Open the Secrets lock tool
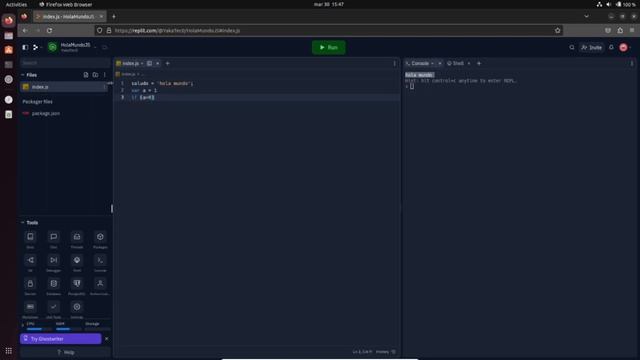640x360 pixels. (x=30, y=286)
